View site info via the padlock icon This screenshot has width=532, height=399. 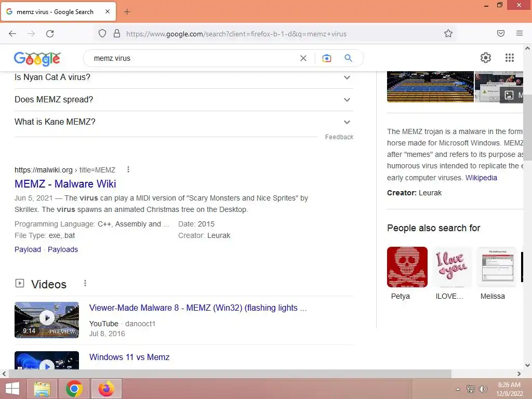pos(117,33)
